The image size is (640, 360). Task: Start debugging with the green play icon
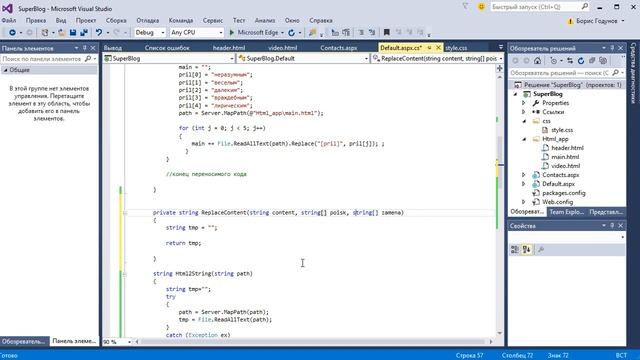tap(231, 32)
